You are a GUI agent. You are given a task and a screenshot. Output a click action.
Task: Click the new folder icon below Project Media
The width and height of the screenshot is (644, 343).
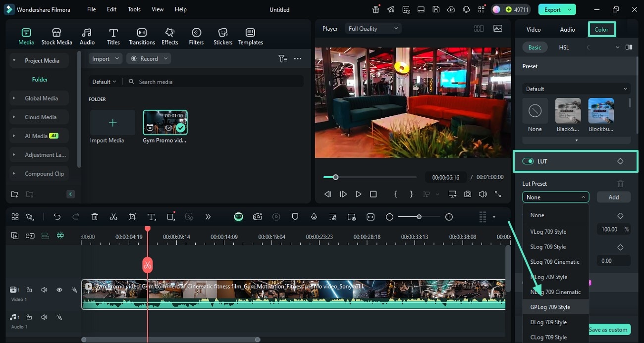14,194
